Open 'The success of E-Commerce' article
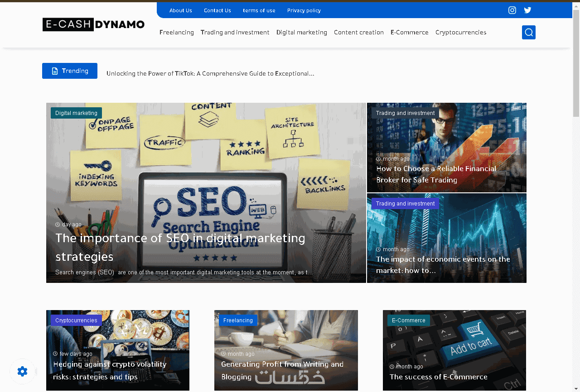The width and height of the screenshot is (580, 392). pos(439,377)
